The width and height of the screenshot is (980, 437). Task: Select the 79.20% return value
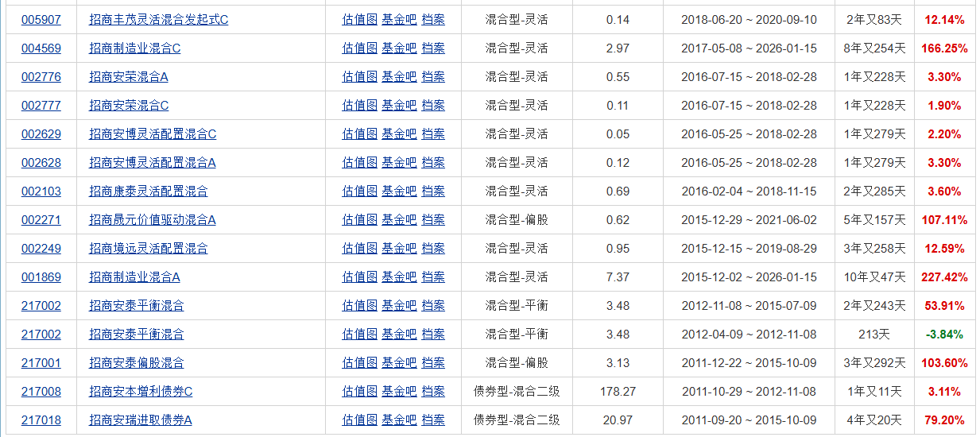(944, 420)
